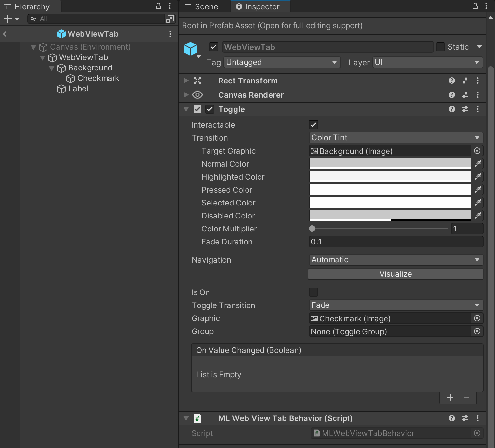Image resolution: width=495 pixels, height=448 pixels.
Task: Lock the Inspector window
Action: coord(475,6)
